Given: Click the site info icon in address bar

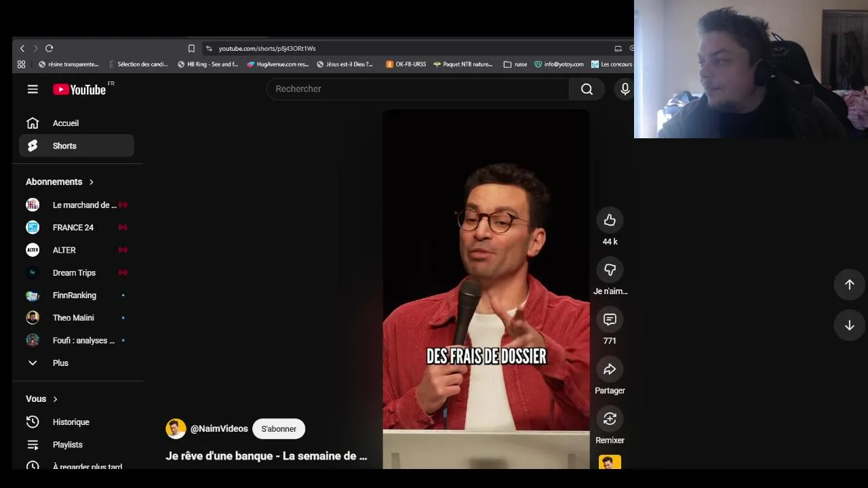Looking at the screenshot, I should click(x=209, y=48).
